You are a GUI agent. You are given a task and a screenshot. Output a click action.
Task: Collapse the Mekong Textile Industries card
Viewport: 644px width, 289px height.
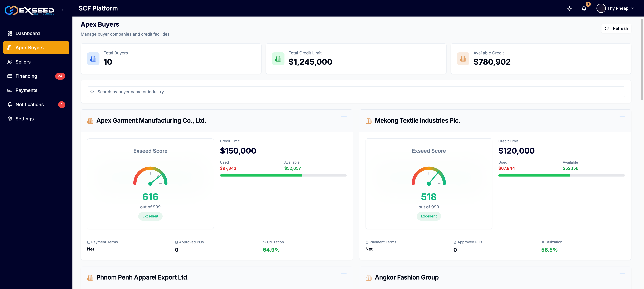(623, 116)
